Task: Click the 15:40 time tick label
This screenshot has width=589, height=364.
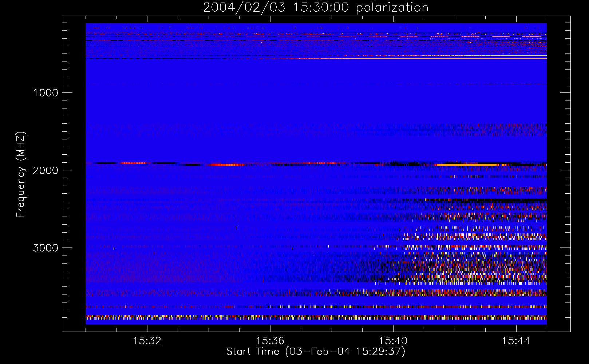Action: tap(393, 341)
